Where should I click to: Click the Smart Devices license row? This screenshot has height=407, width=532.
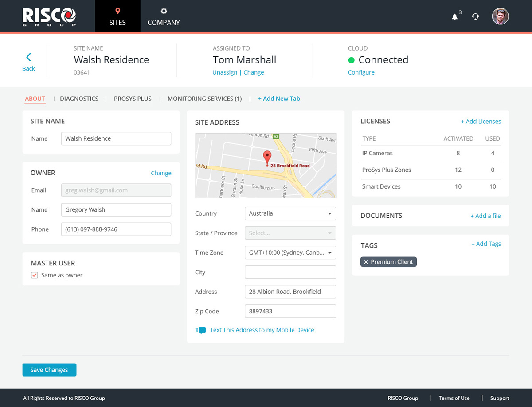430,187
